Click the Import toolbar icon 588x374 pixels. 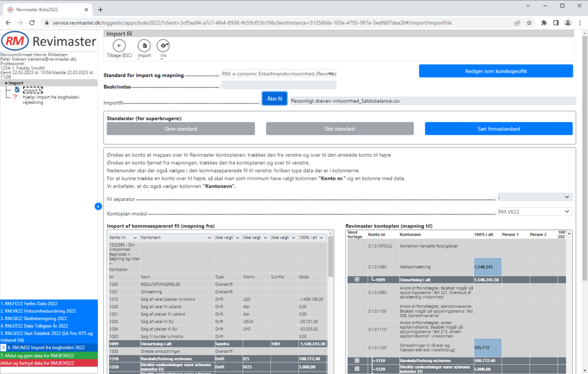[144, 46]
